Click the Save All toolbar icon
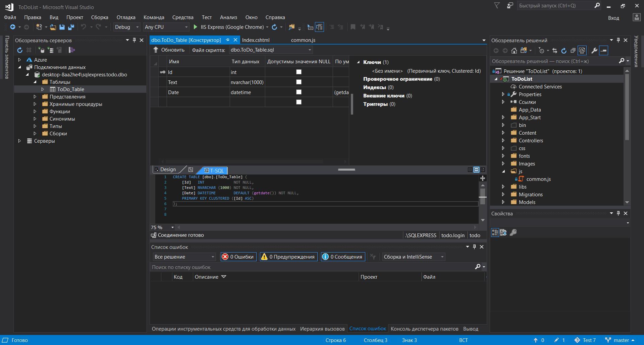This screenshot has height=345, width=644. [71, 27]
